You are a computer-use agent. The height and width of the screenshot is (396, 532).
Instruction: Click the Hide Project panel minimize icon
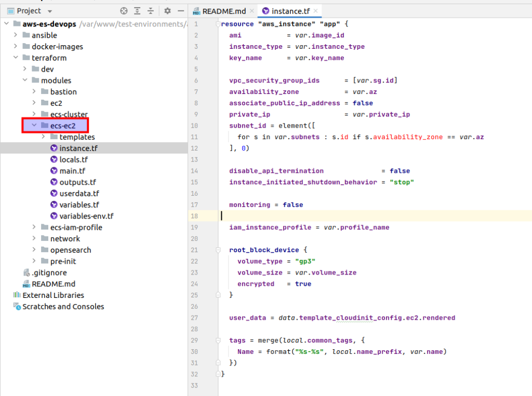(180, 10)
